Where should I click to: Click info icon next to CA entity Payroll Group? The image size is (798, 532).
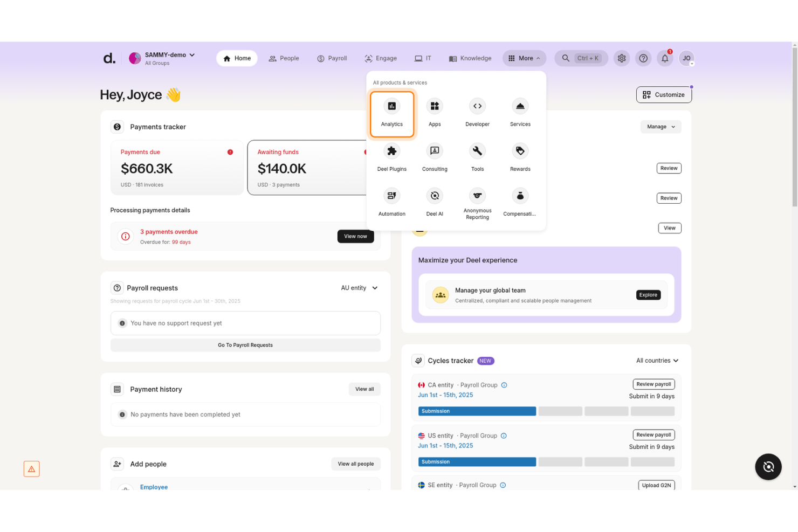504,385
